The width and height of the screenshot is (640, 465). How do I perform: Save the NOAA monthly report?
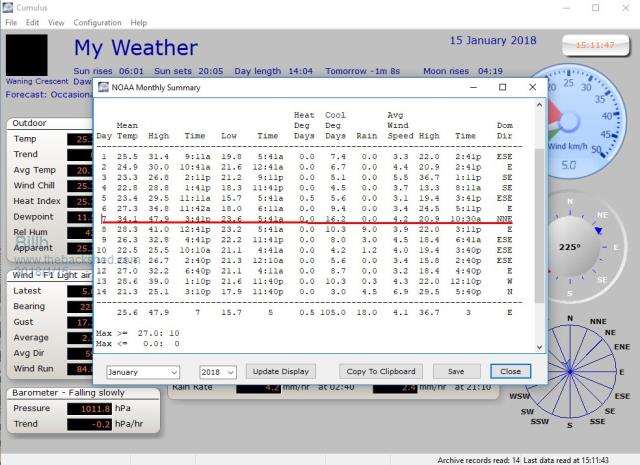(x=457, y=371)
